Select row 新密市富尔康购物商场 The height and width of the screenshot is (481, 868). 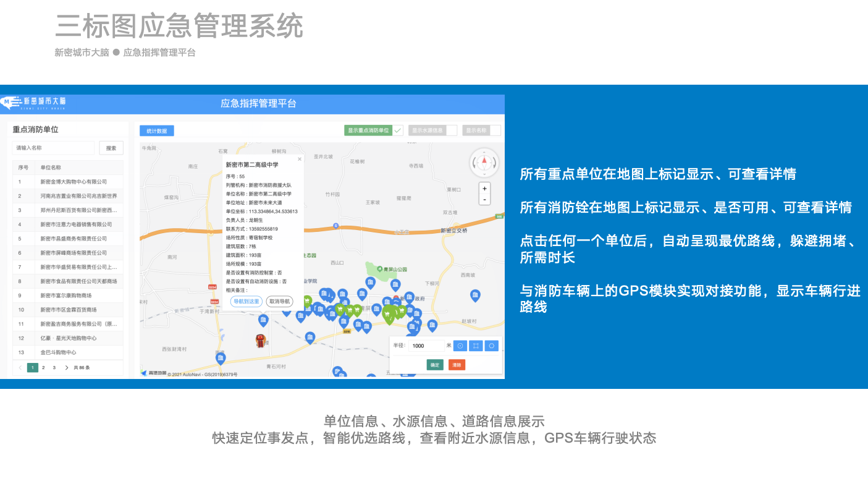click(x=68, y=296)
